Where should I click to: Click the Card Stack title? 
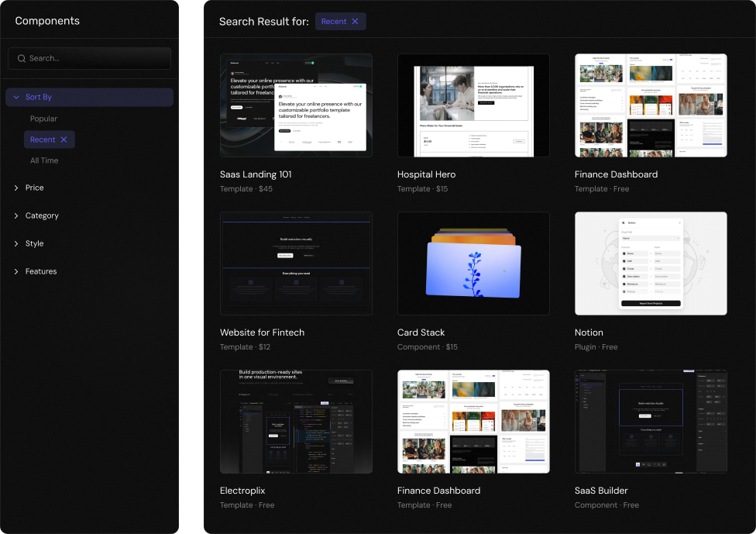[x=421, y=332]
